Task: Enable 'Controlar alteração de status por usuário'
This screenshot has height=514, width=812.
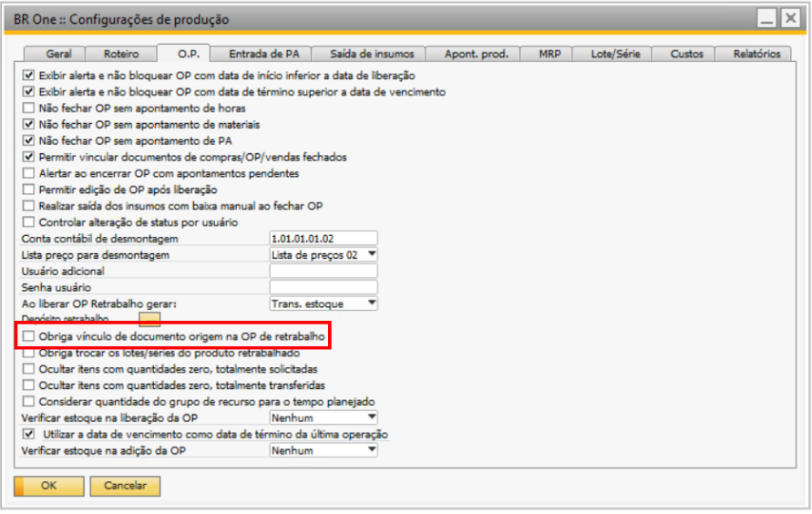Action: point(28,222)
